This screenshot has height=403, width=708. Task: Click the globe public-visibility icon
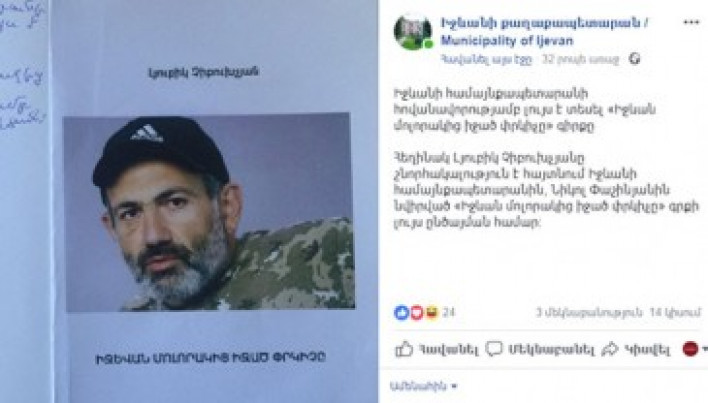click(x=634, y=59)
